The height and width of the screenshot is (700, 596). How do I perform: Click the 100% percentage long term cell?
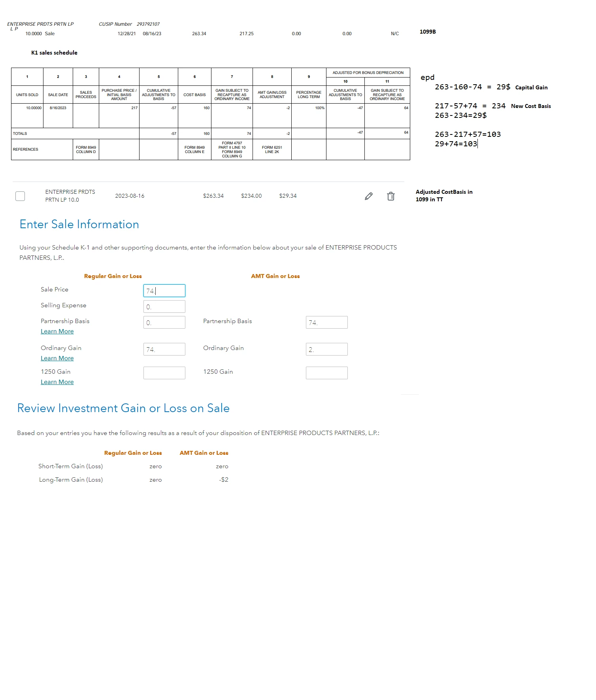pyautogui.click(x=309, y=115)
